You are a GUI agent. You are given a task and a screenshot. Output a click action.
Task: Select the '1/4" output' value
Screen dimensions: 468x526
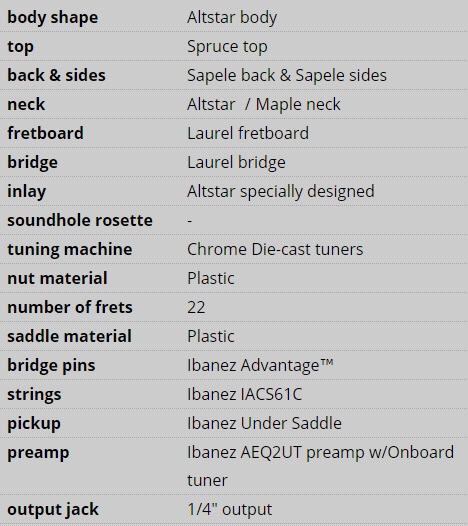[229, 509]
